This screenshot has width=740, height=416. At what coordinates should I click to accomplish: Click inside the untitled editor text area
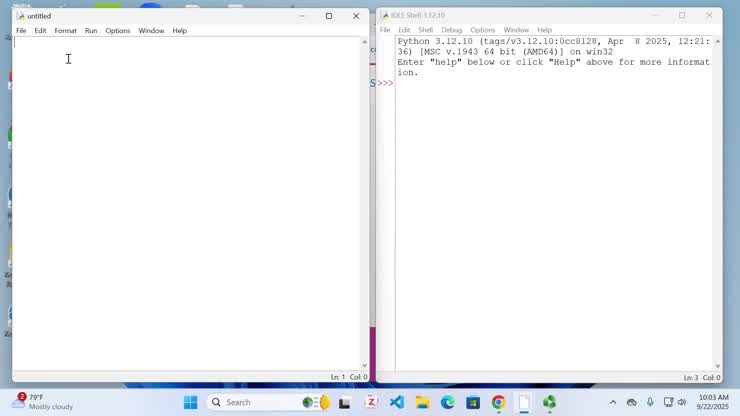(186, 203)
